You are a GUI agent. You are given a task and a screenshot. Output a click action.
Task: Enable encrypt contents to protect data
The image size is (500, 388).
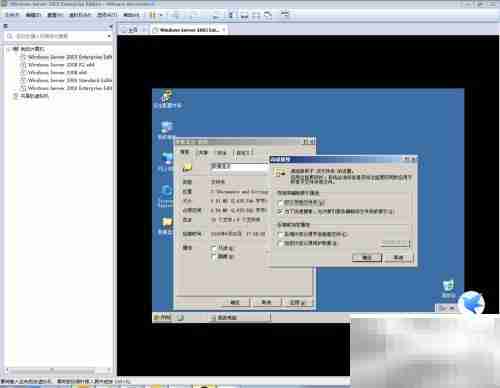coord(280,244)
